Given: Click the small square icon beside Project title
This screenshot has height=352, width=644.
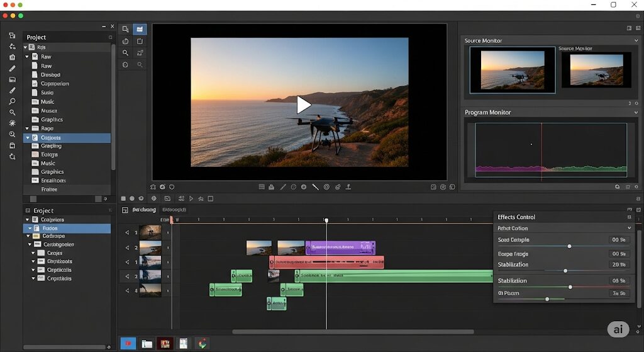Looking at the screenshot, I should point(111,37).
